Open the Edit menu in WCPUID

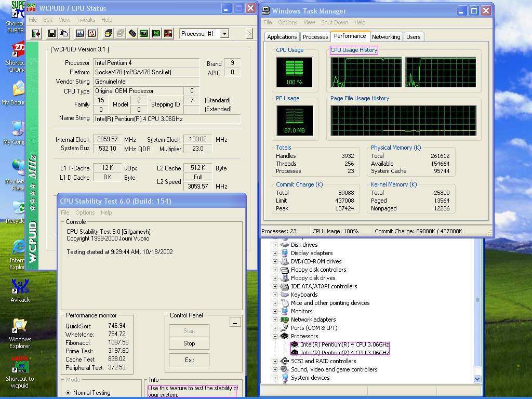(47, 20)
